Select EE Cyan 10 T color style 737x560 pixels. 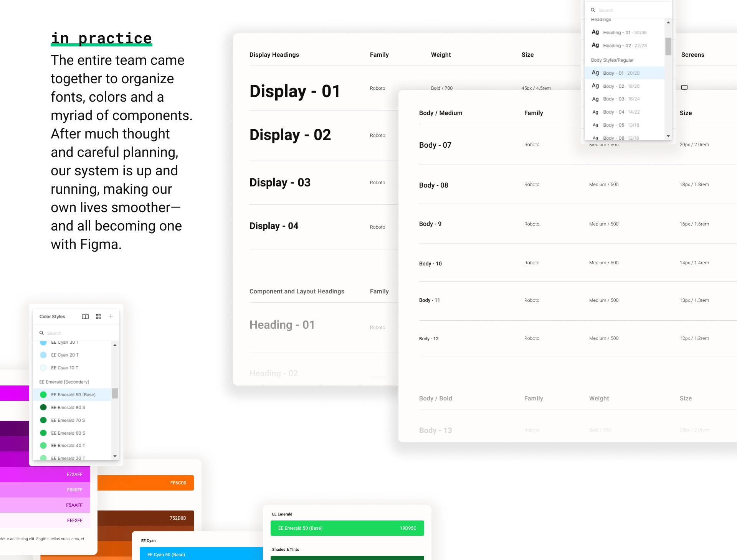[72, 367]
